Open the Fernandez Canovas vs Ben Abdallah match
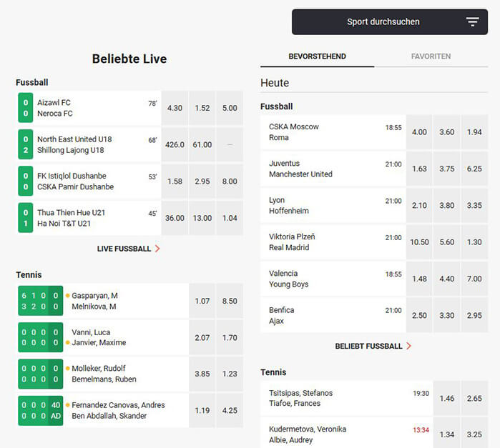The width and height of the screenshot is (500, 448). click(103, 410)
